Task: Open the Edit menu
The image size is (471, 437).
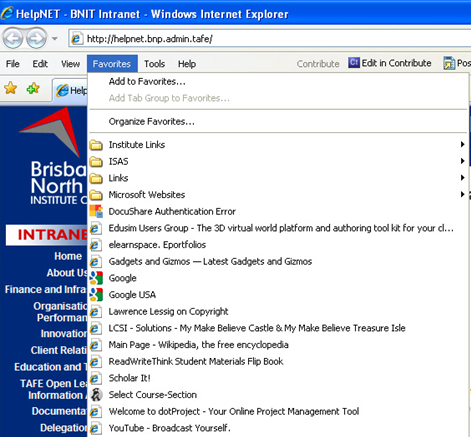Action: [40, 64]
